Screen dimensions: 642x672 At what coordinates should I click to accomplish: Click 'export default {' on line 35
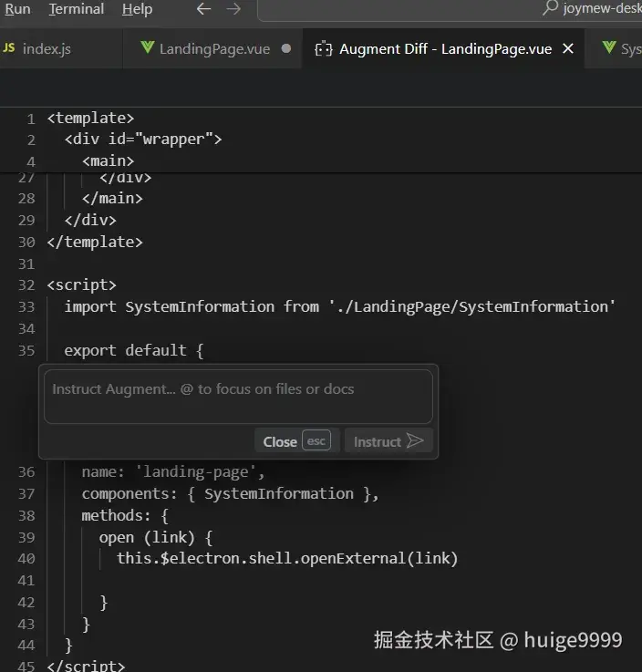(x=134, y=350)
